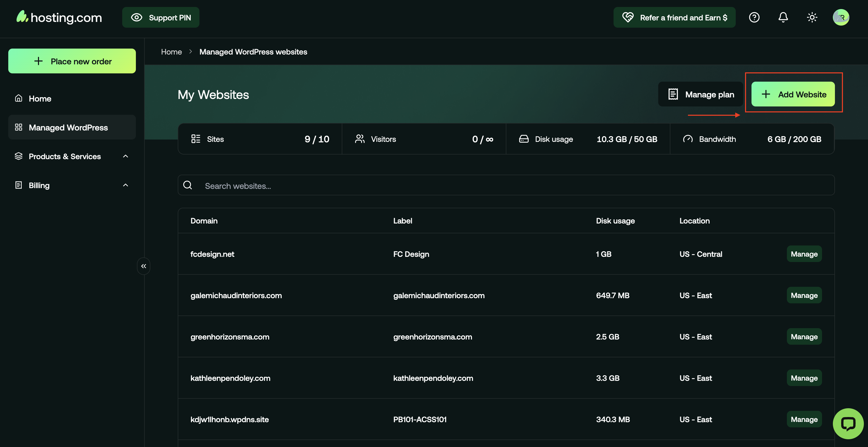This screenshot has width=868, height=447.
Task: Collapse the sidebar with double-chevron button
Action: [x=144, y=266]
